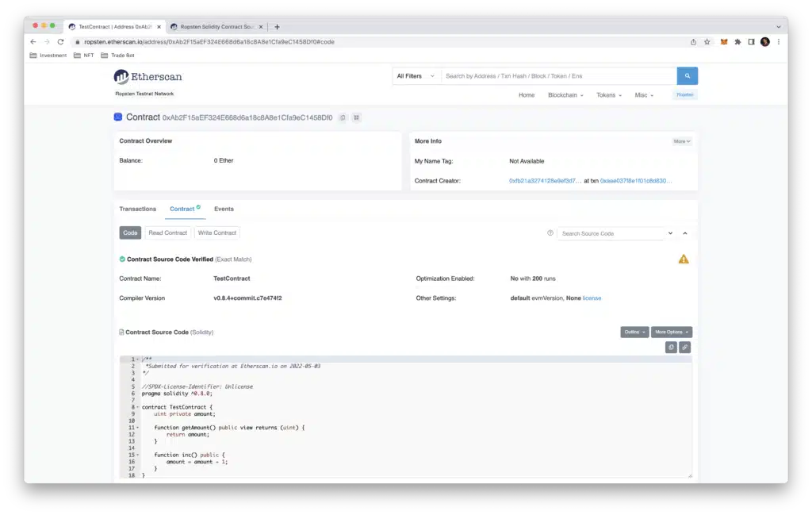
Task: Click the yellow compiler warning triangle
Action: click(684, 259)
